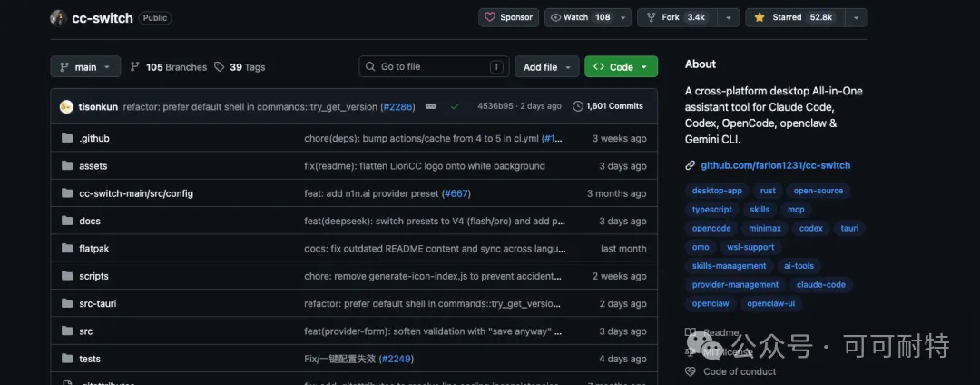Open the Code of conduct link

pos(740,371)
